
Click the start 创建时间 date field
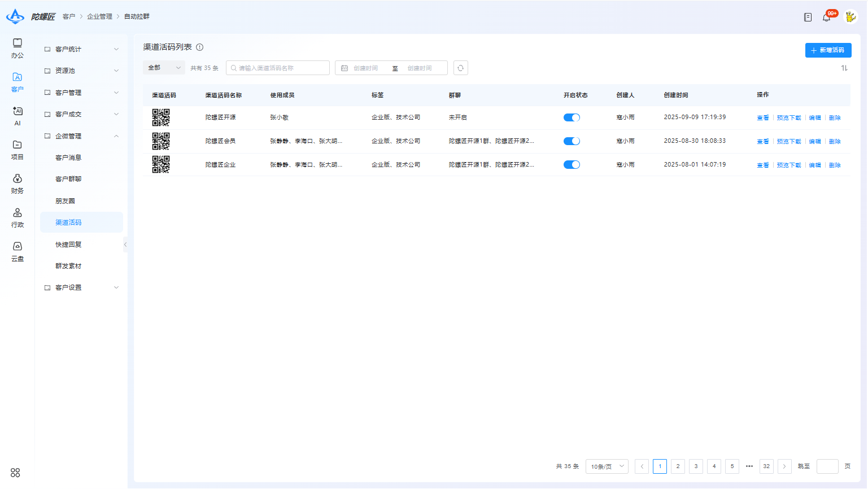point(366,68)
